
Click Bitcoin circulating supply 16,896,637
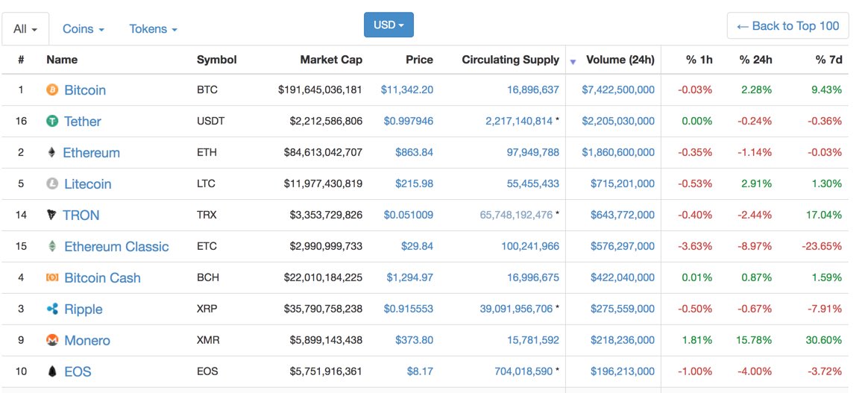click(532, 89)
